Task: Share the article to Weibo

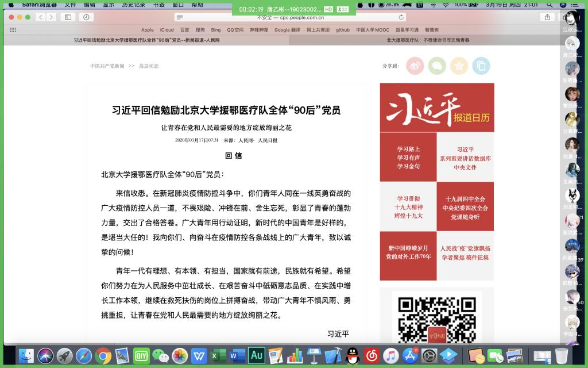Action: tap(415, 66)
